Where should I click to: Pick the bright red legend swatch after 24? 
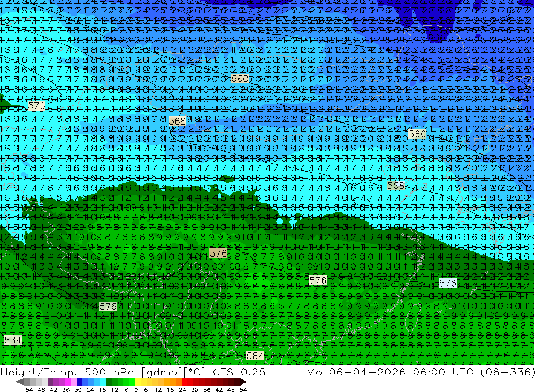[x=185, y=381]
